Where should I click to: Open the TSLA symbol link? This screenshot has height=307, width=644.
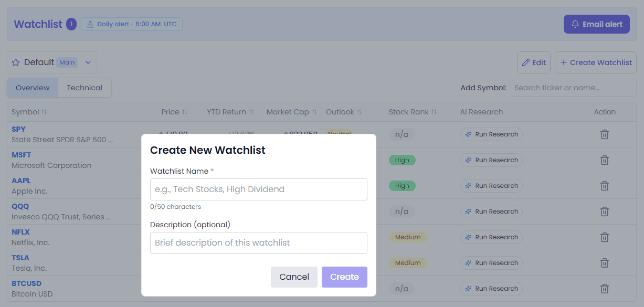(x=20, y=258)
